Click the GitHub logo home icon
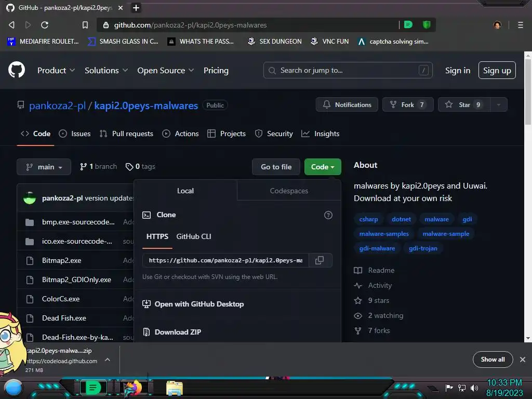 [17, 70]
